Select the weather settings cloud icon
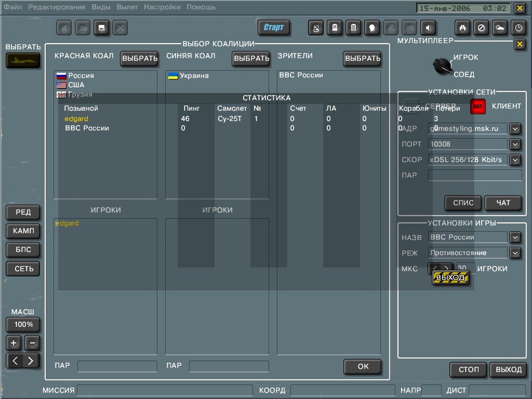532x399 pixels. [500, 27]
